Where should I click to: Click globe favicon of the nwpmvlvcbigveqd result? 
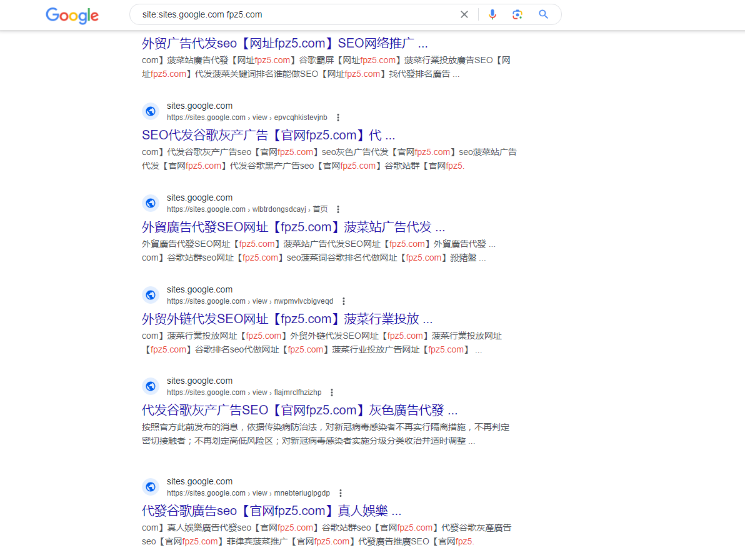coord(151,295)
